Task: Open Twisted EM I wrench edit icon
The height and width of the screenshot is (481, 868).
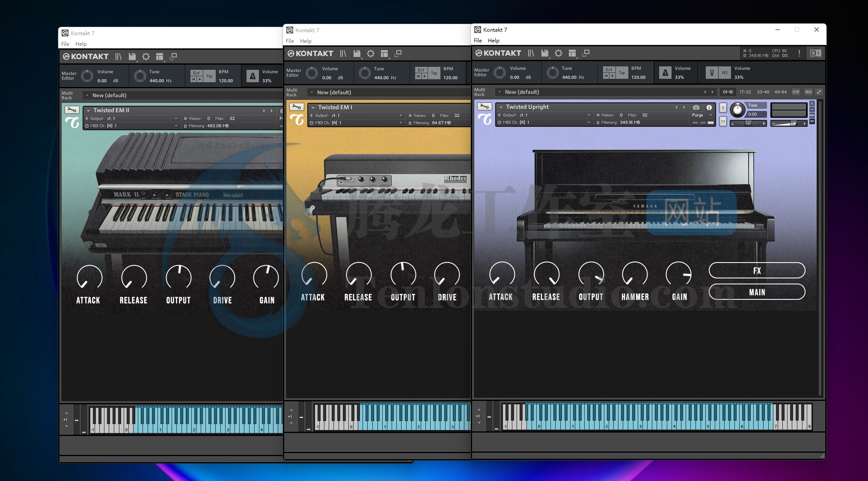Action: (297, 107)
